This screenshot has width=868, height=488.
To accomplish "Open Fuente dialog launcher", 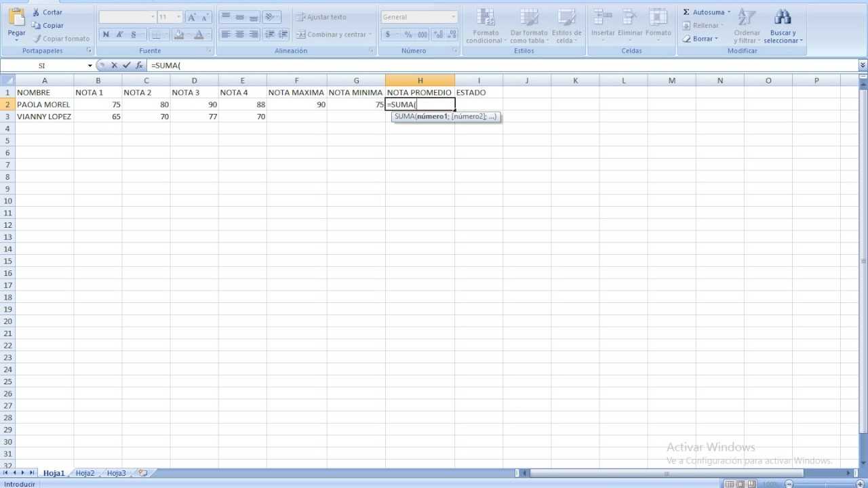I will [x=209, y=51].
